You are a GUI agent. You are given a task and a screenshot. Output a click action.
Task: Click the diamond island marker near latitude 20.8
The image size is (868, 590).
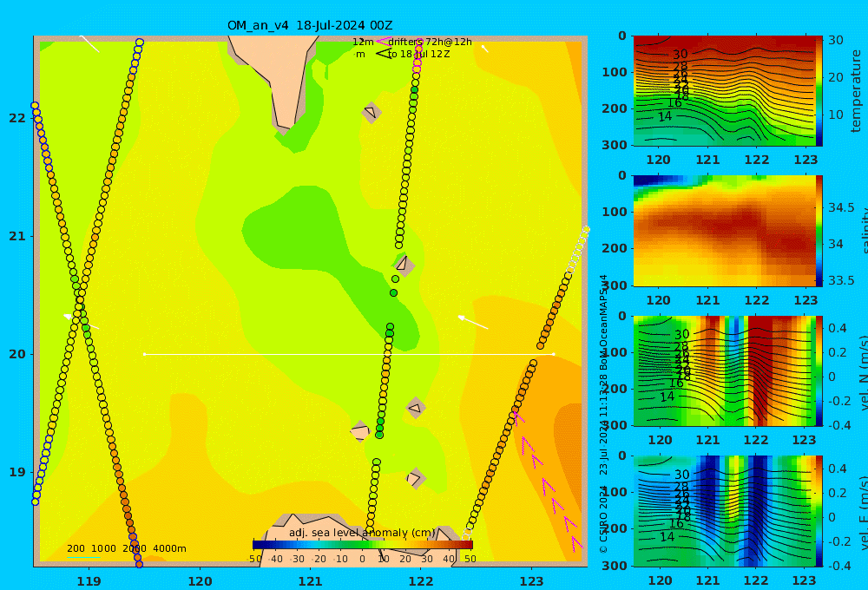[x=404, y=264]
